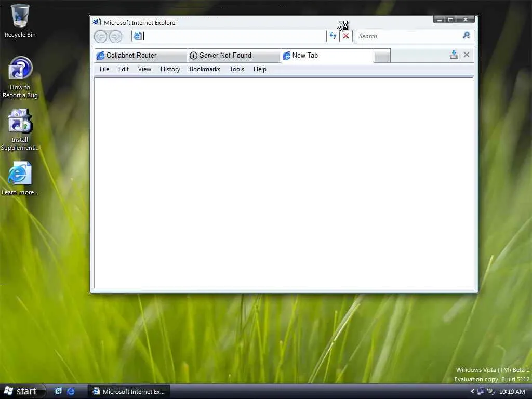532x399 pixels.
Task: Click the Internet Explorer title bar icon
Action: 97,22
